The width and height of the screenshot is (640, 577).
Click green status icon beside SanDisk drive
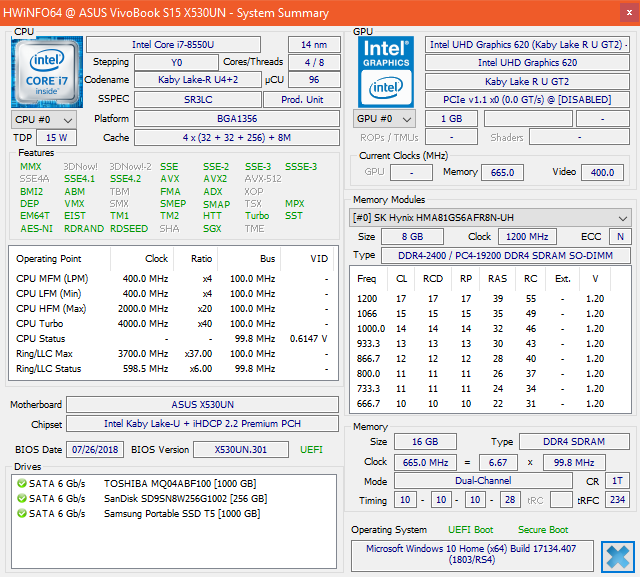pyautogui.click(x=22, y=499)
